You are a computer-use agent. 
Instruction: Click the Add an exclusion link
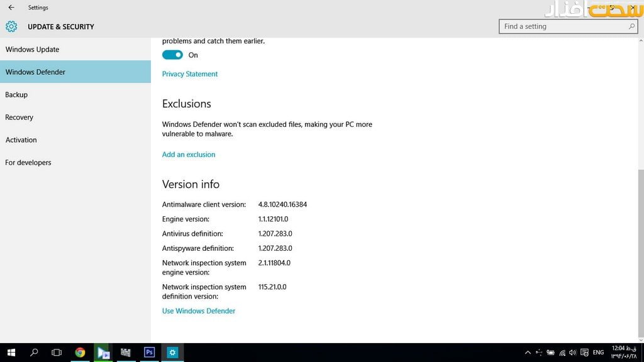[189, 155]
